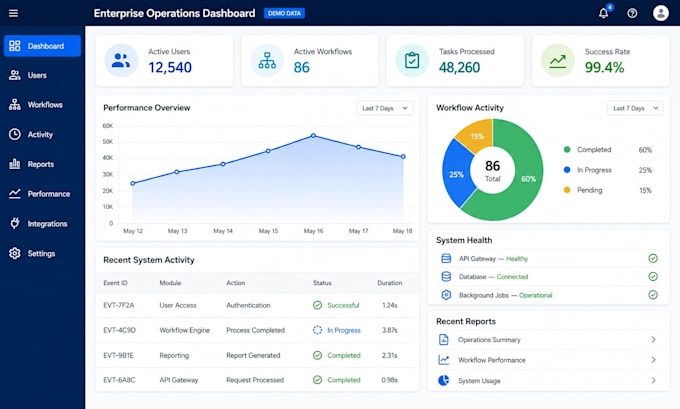Click the Active Workflows hierarchy icon
The width and height of the screenshot is (680, 409).
267,60
